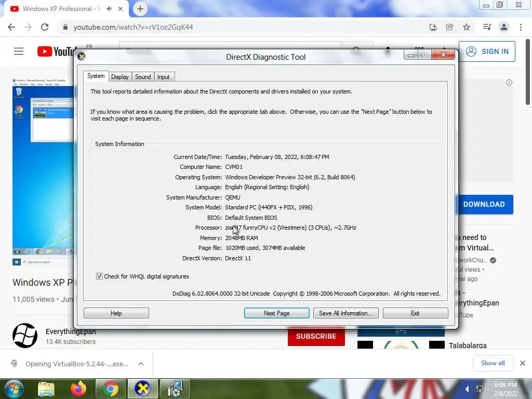Mute the tab using the speaker icon
Image resolution: width=532 pixels, height=399 pixels.
tap(109, 9)
